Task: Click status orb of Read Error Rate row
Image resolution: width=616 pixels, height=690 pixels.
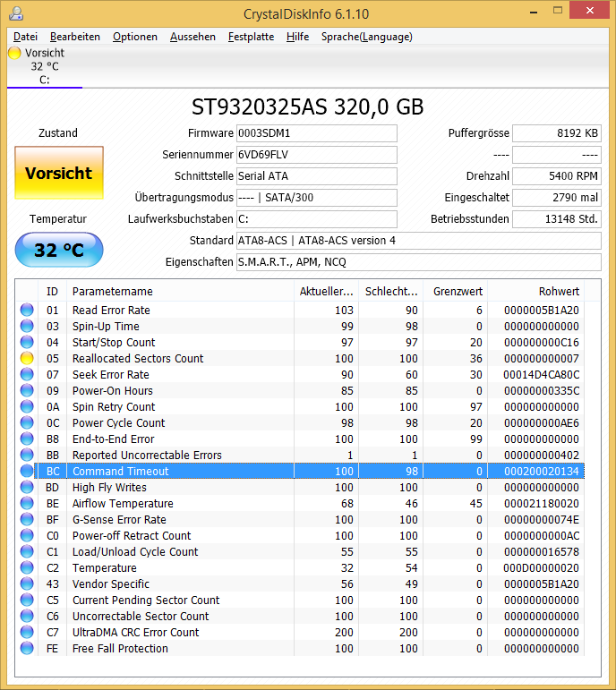Action: (27, 310)
